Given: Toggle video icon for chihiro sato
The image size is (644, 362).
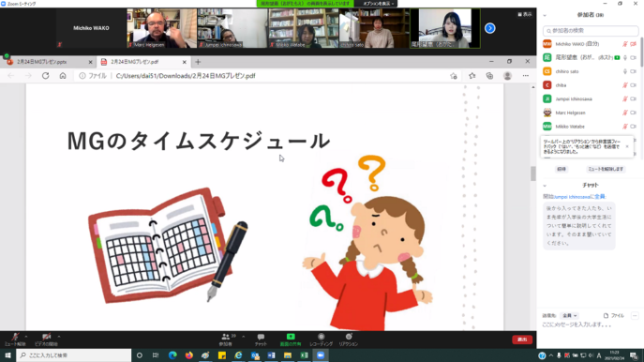Looking at the screenshot, I should click(x=633, y=71).
